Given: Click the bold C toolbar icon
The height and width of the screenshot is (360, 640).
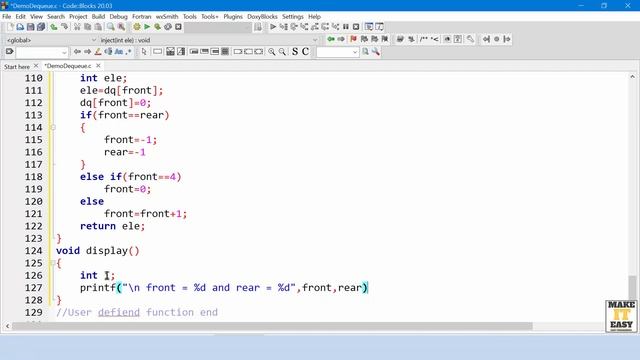Looking at the screenshot, I should click(305, 52).
